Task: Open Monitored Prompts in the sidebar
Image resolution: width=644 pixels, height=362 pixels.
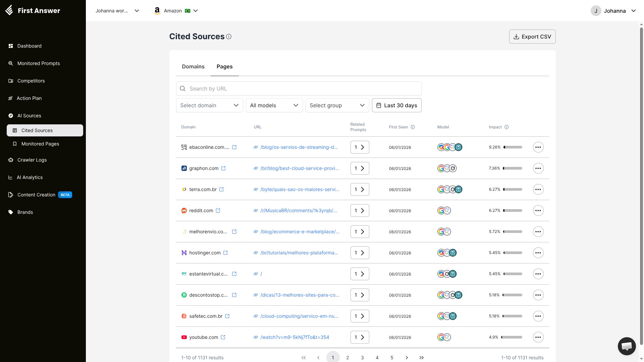Action: click(39, 63)
